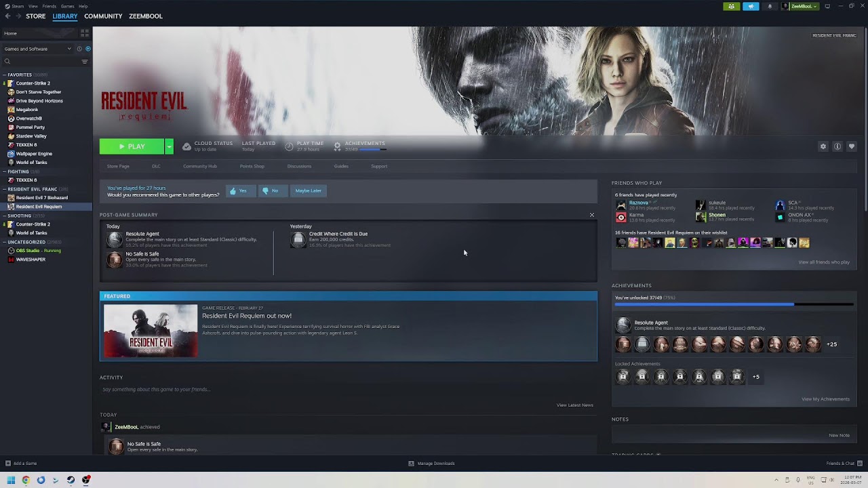The image size is (868, 488).
Task: Switch to the Store tab
Action: coord(36,16)
